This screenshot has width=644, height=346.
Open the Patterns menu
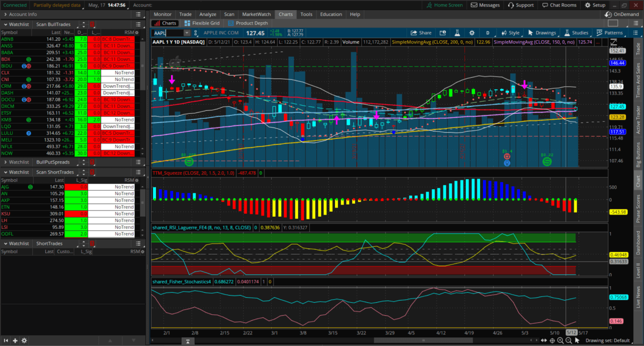click(x=609, y=33)
